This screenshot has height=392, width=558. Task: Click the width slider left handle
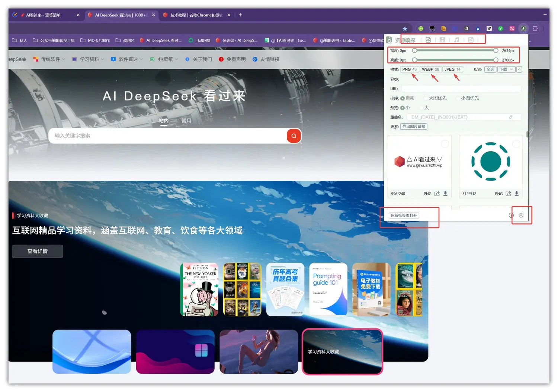click(x=414, y=51)
